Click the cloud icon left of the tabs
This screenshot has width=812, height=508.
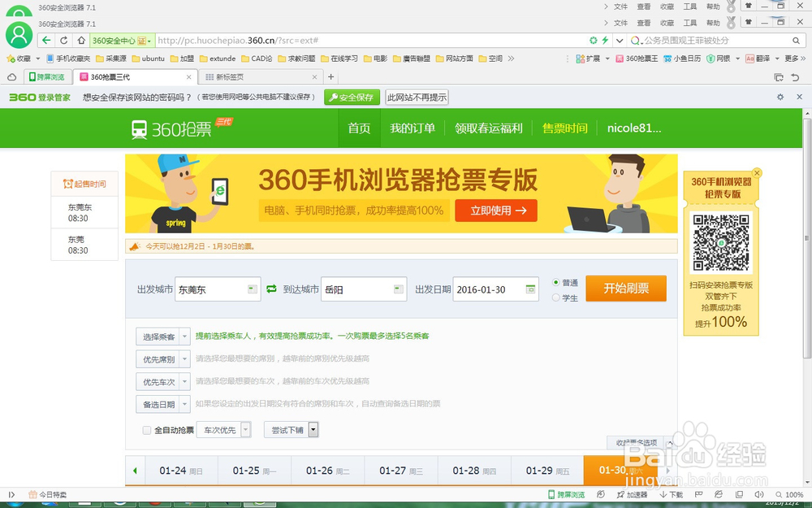click(x=11, y=76)
